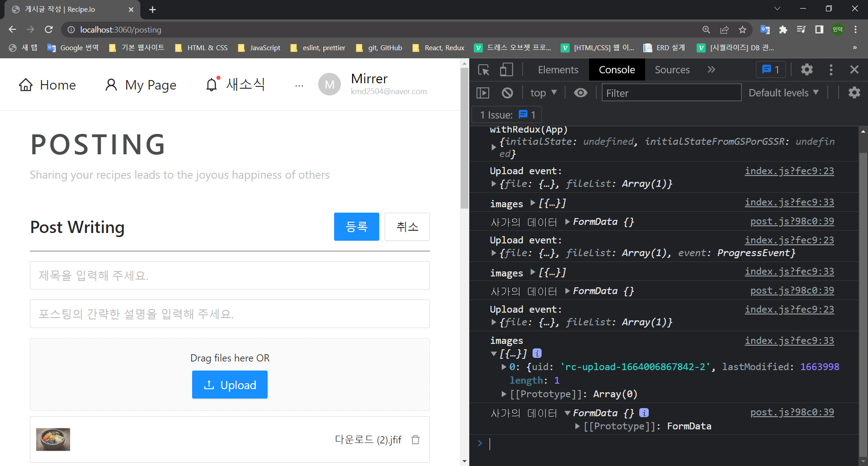This screenshot has height=466, width=868.
Task: Open console settings gear icon
Action: coord(854,93)
